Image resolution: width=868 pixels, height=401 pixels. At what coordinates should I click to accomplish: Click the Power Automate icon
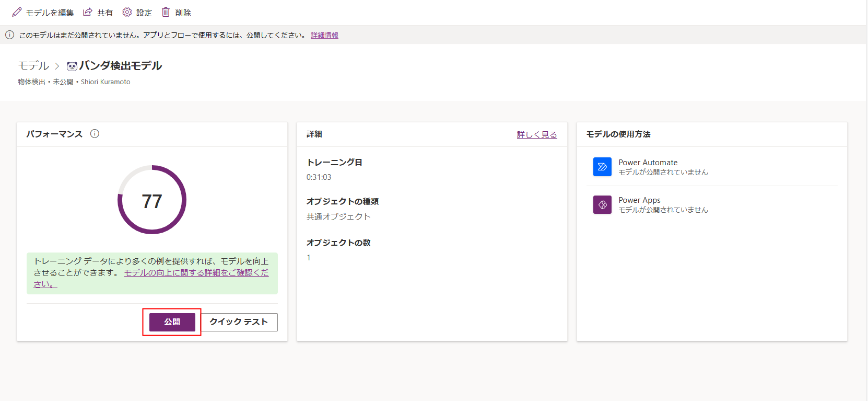(602, 167)
